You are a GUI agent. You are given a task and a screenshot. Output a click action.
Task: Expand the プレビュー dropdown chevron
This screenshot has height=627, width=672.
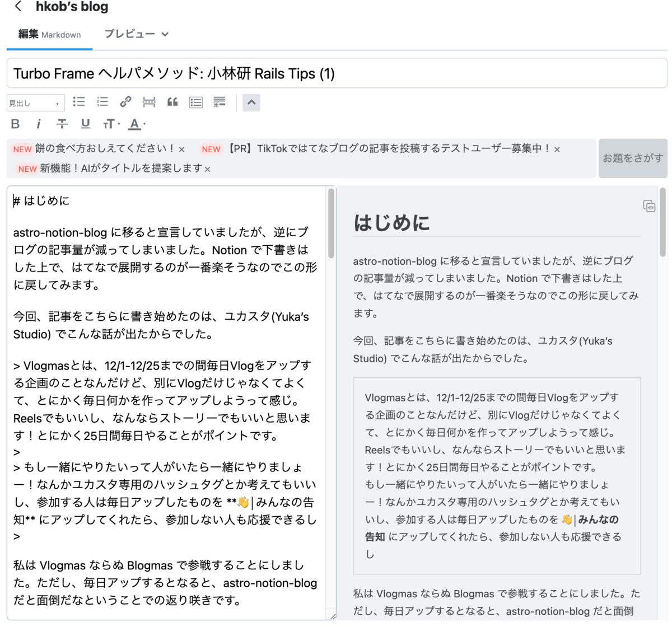coord(165,35)
